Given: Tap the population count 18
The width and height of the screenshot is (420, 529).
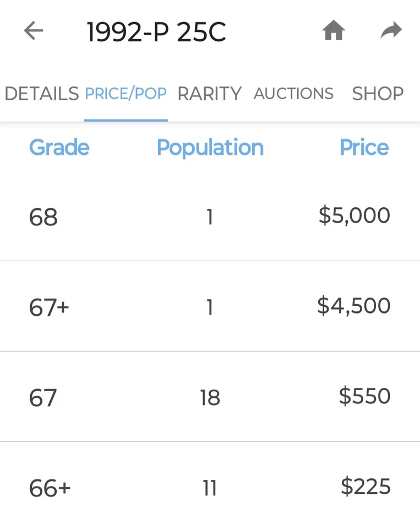Looking at the screenshot, I should pos(210,398).
